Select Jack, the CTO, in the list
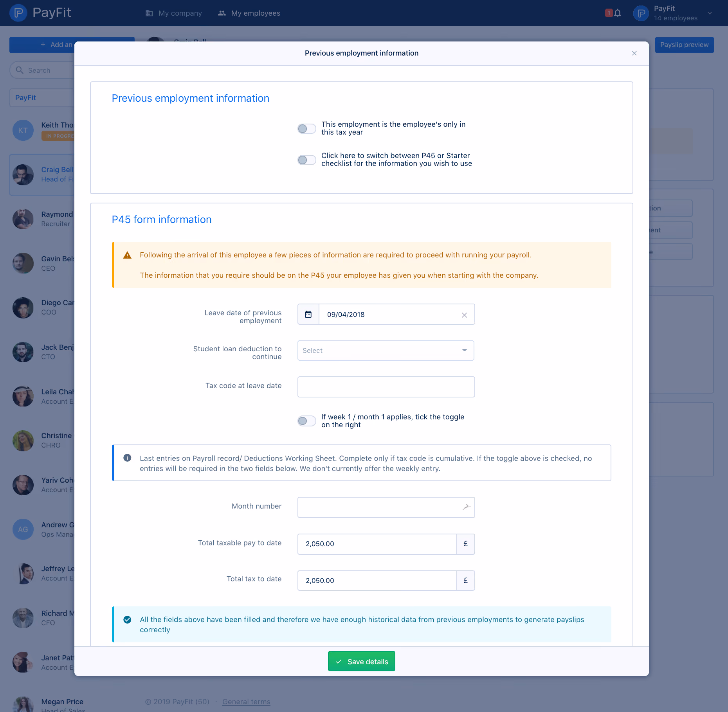This screenshot has width=728, height=712. coord(42,352)
